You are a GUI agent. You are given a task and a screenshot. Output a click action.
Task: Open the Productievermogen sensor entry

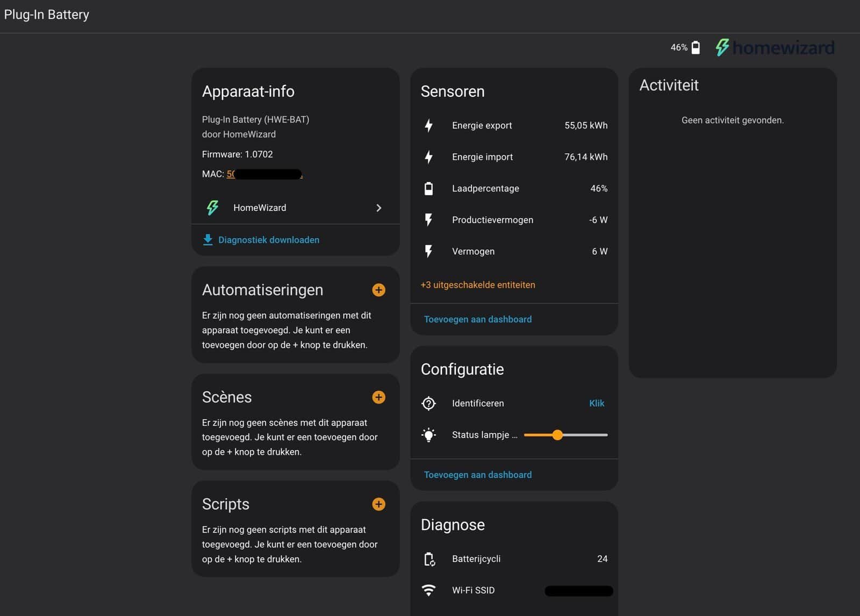click(514, 220)
